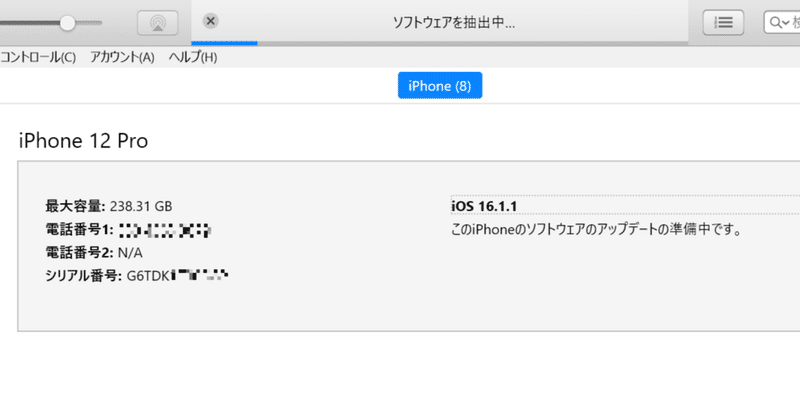Click the software extraction progress bar
Screen dimensions: 800x419
coord(439,43)
